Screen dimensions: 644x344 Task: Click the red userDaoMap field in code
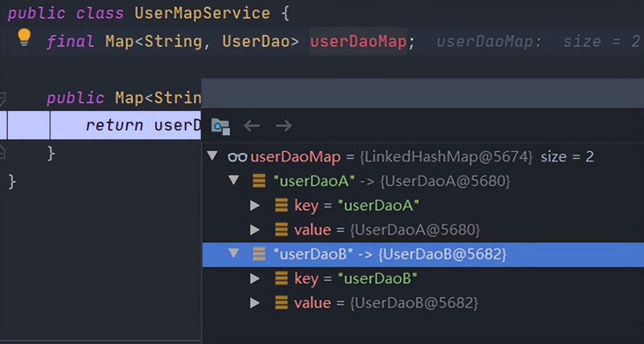click(358, 42)
